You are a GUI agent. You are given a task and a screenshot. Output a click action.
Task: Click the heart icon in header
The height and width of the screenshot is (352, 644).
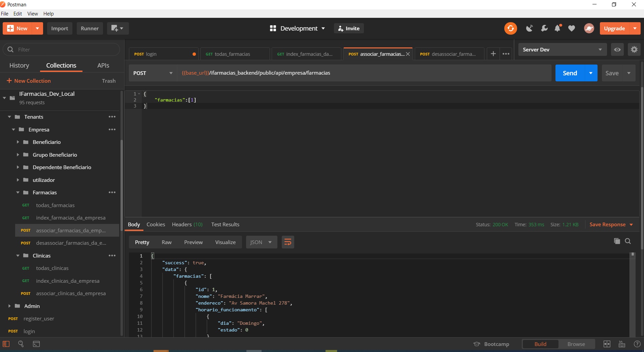(572, 28)
